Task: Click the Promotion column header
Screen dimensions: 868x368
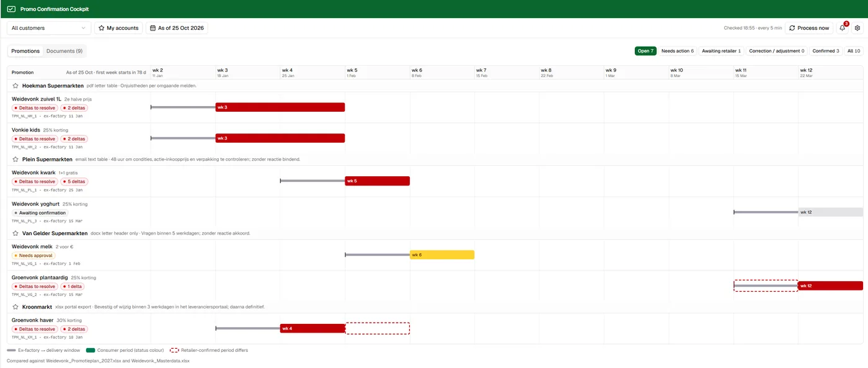Action: point(23,73)
